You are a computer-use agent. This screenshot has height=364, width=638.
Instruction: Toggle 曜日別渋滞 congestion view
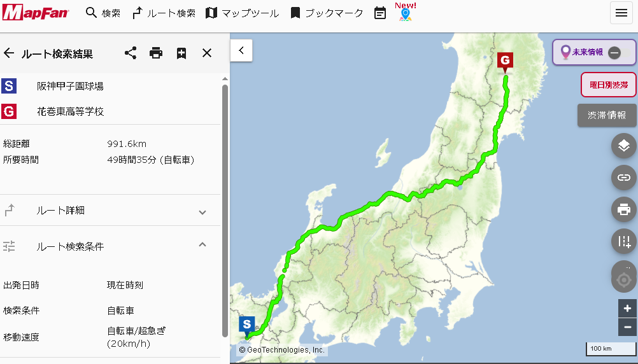(x=609, y=85)
